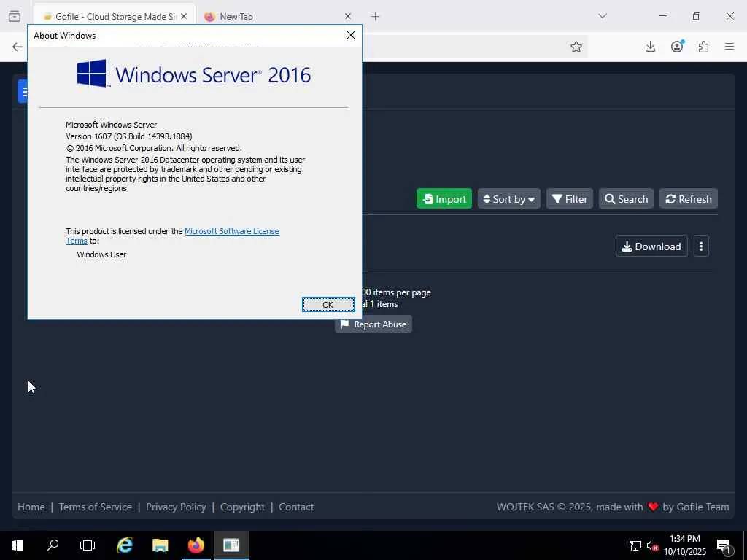This screenshot has width=747, height=560.
Task: Go back with the browser back arrow
Action: tap(18, 47)
